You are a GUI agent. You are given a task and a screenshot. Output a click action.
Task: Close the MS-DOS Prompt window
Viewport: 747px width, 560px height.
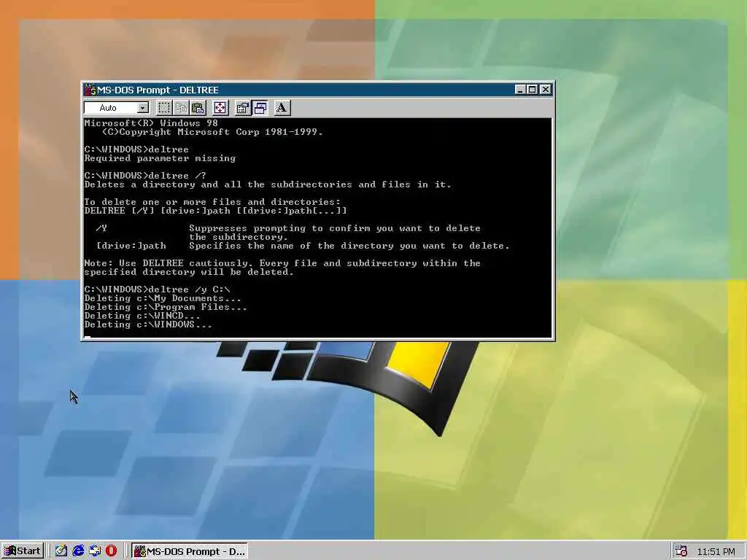tap(546, 90)
